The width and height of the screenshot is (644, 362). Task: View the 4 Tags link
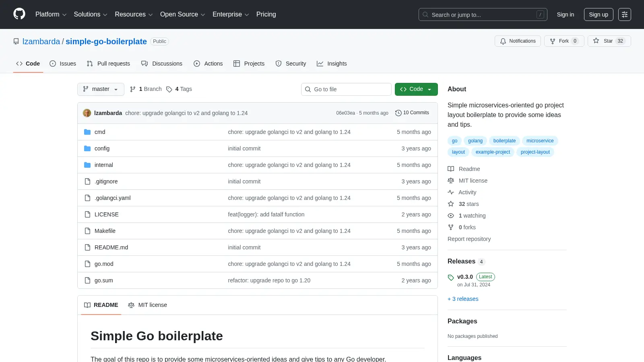pyautogui.click(x=179, y=89)
